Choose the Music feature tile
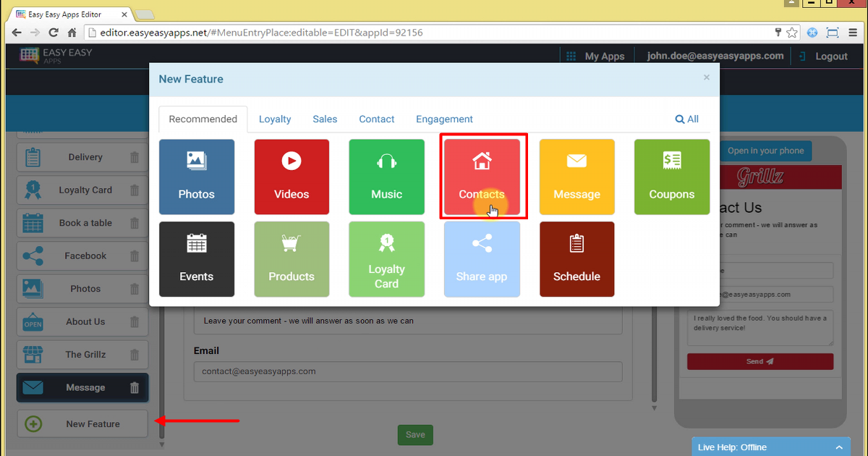 click(386, 177)
